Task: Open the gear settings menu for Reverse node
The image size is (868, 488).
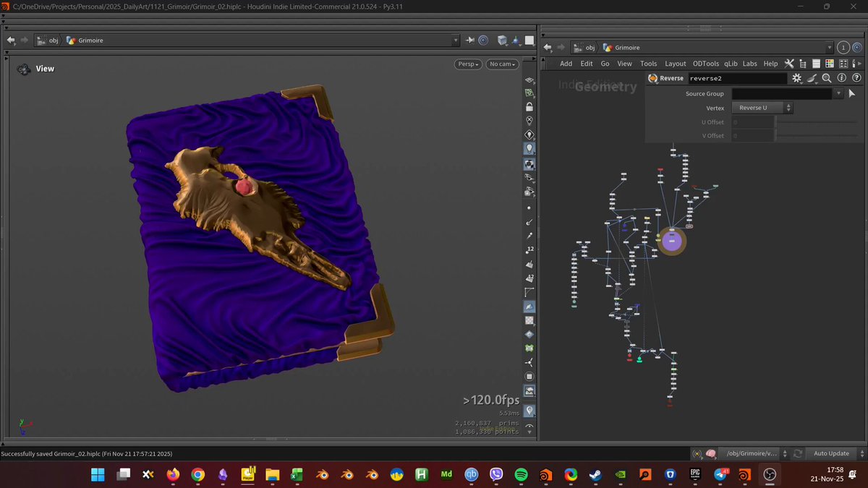Action: pyautogui.click(x=796, y=78)
